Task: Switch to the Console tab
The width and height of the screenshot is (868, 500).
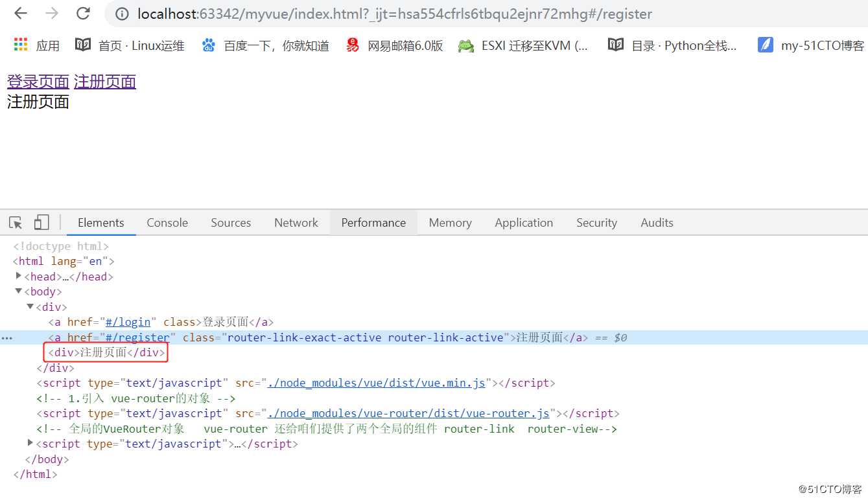Action: (167, 223)
